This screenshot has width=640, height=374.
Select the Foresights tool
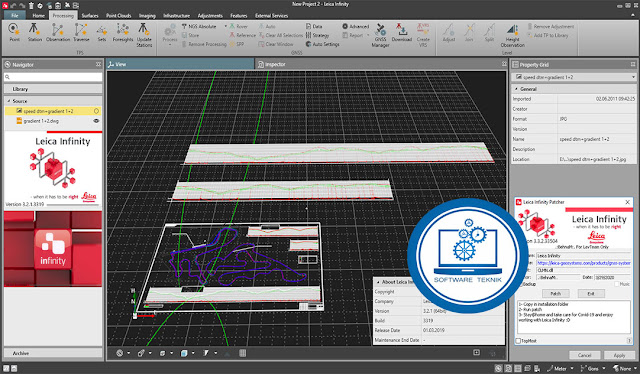tap(122, 33)
